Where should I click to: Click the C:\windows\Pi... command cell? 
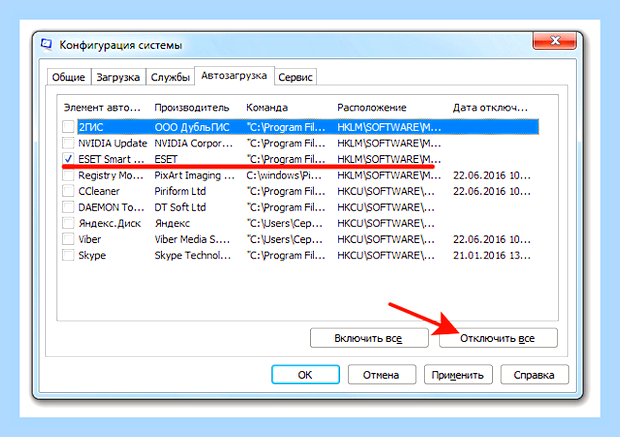coord(286,176)
